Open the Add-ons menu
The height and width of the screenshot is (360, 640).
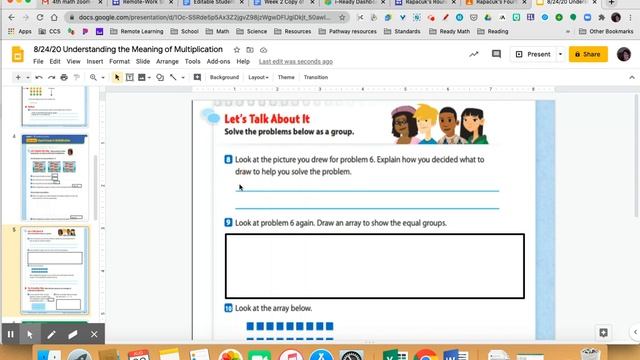[218, 62]
